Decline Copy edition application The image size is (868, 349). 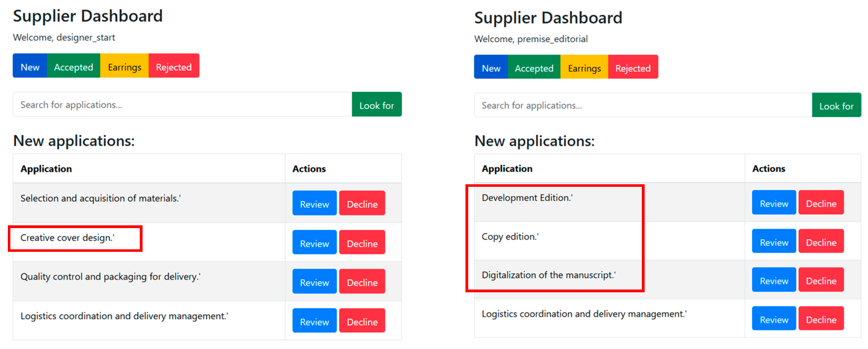pyautogui.click(x=821, y=242)
